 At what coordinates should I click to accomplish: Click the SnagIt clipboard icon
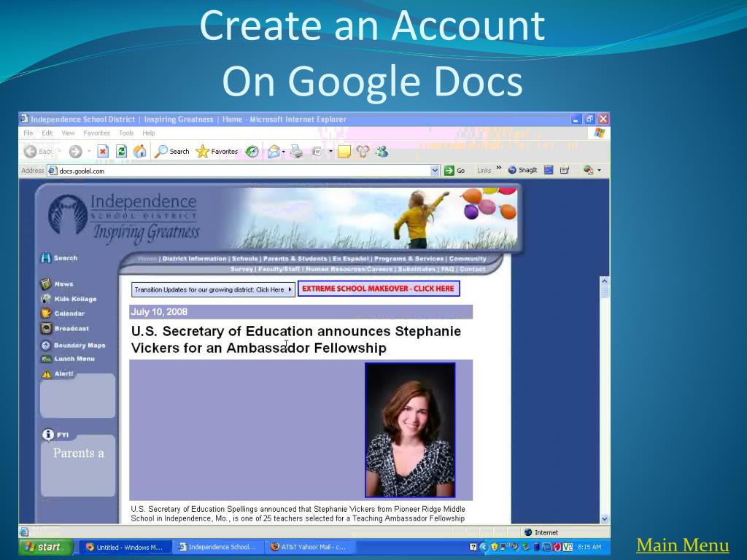(x=565, y=170)
